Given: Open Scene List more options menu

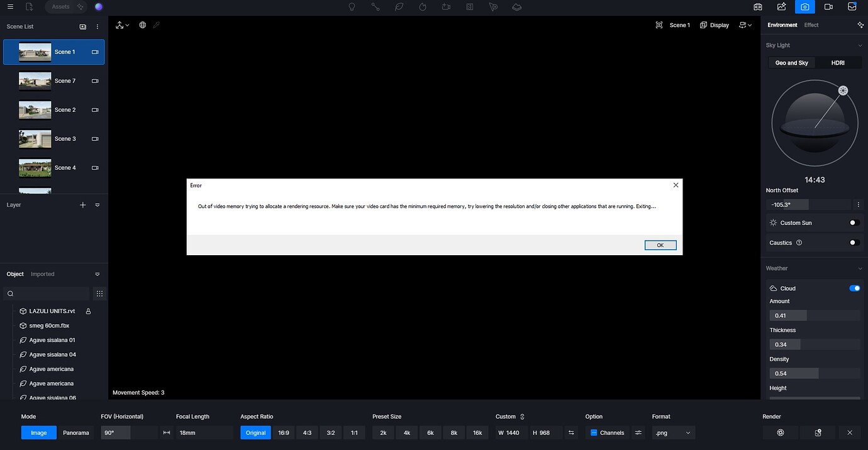Looking at the screenshot, I should [x=97, y=27].
